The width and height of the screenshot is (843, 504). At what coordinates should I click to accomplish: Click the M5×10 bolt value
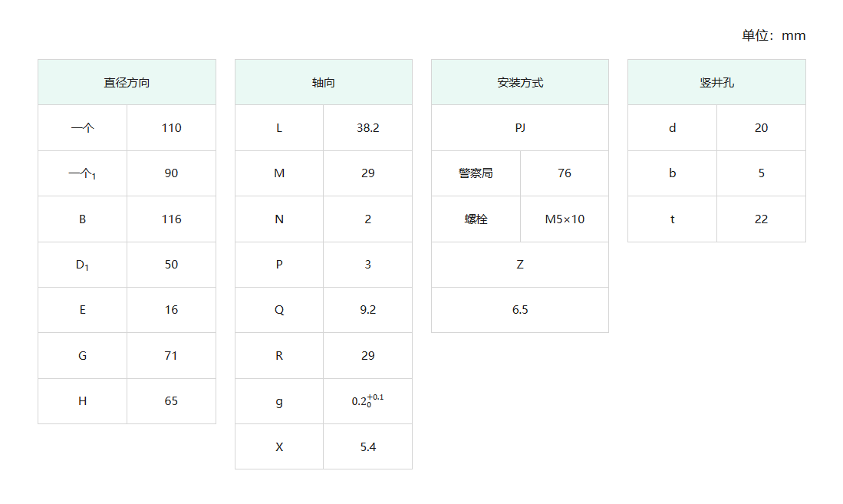(565, 219)
